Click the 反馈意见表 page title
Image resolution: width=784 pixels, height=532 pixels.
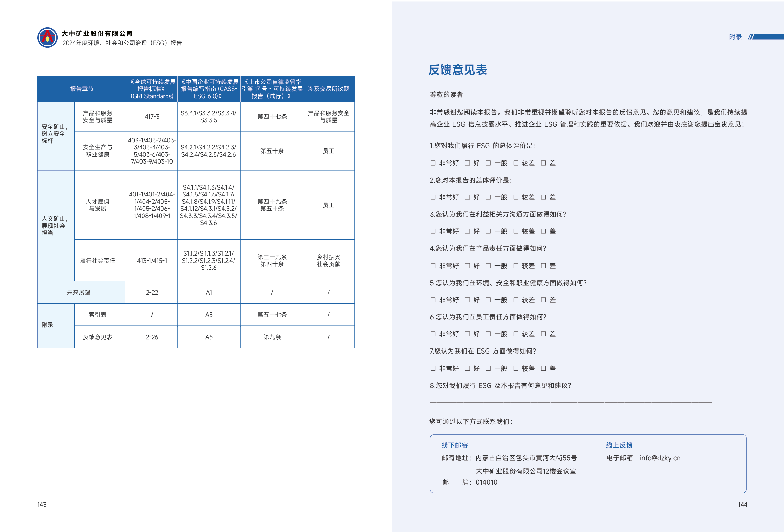[458, 70]
